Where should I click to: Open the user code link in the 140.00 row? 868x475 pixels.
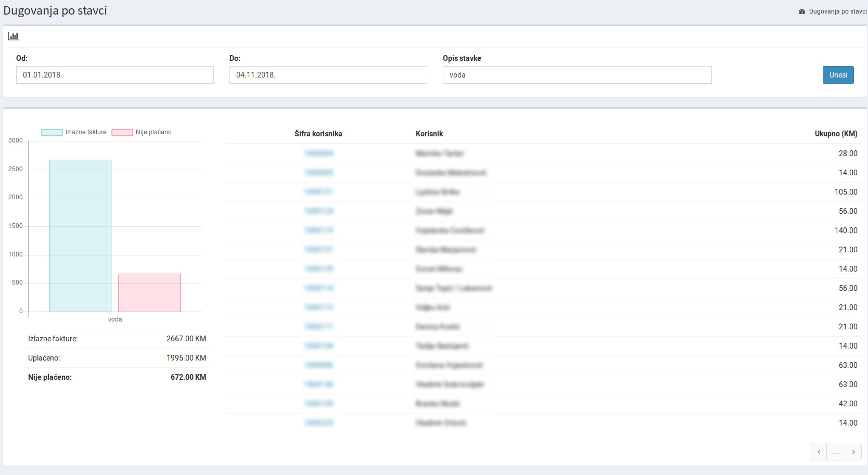tap(318, 230)
